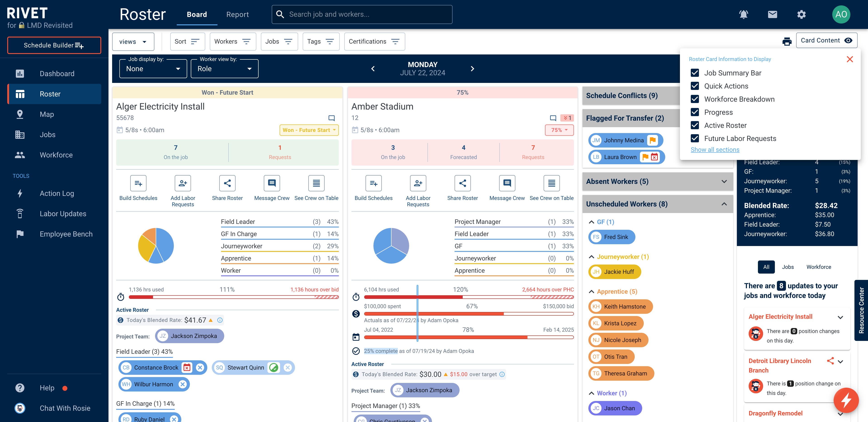Image resolution: width=868 pixels, height=422 pixels.
Task: Open Map in sidebar
Action: point(54,114)
